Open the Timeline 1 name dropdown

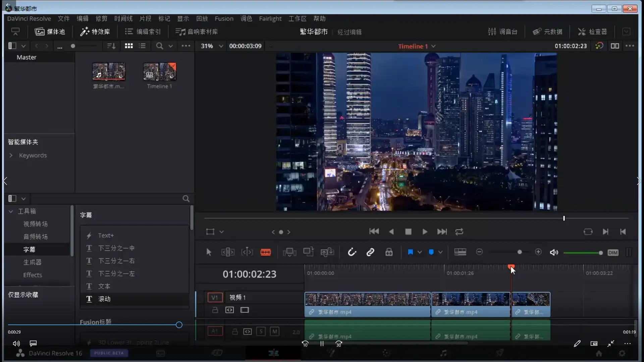click(x=433, y=46)
